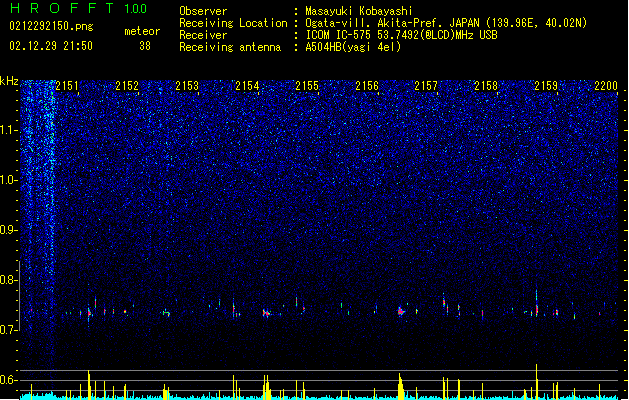Click the "Receiving Location" label

[x=233, y=23]
